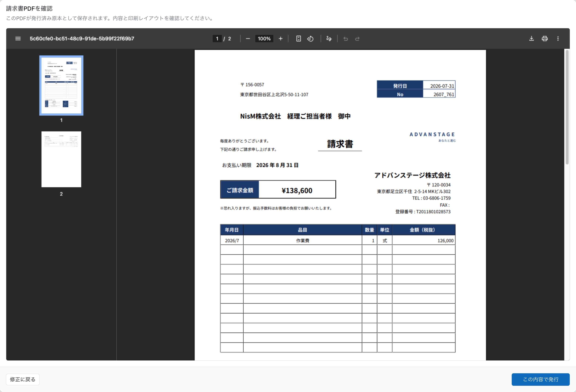This screenshot has width=576, height=392.
Task: Click the redo arrow icon
Action: 357,39
